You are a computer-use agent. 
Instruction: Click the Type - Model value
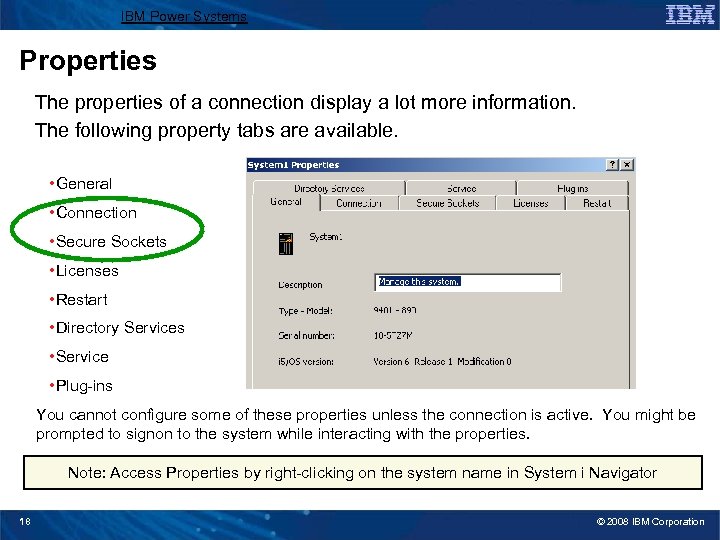(395, 310)
